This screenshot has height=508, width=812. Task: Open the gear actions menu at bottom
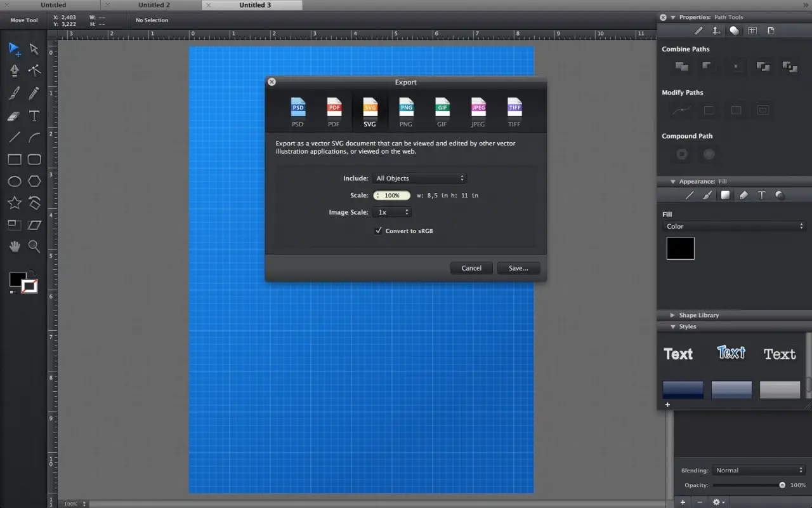718,502
